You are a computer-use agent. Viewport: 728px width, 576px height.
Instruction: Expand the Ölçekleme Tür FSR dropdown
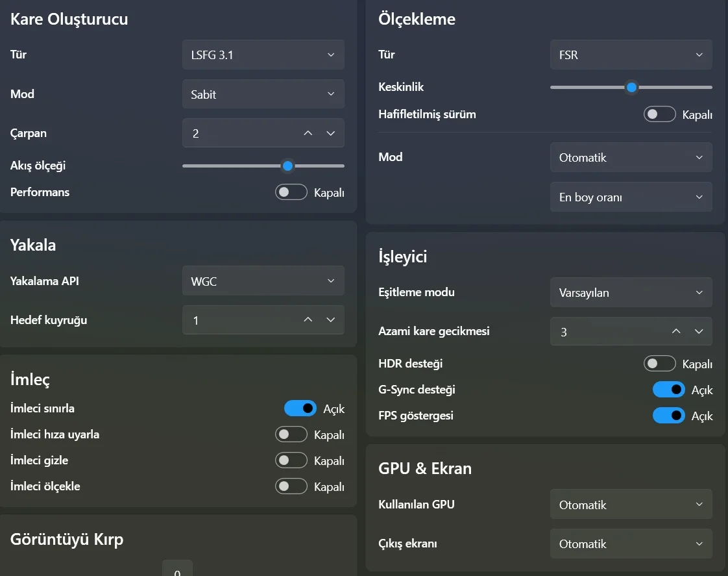tap(631, 55)
